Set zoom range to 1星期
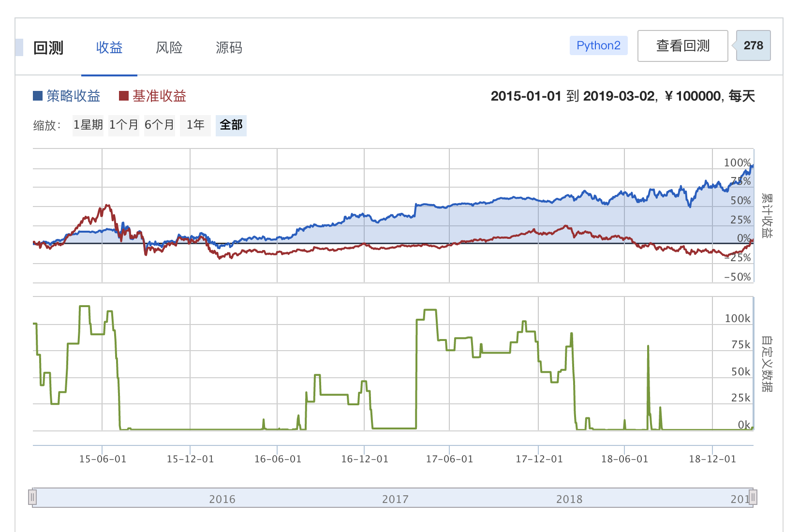This screenshot has width=799, height=532. pos(88,125)
